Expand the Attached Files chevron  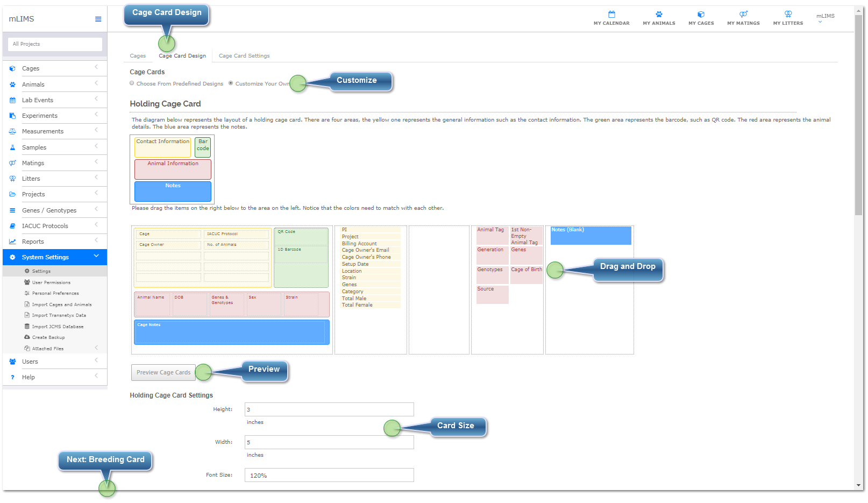(96, 347)
